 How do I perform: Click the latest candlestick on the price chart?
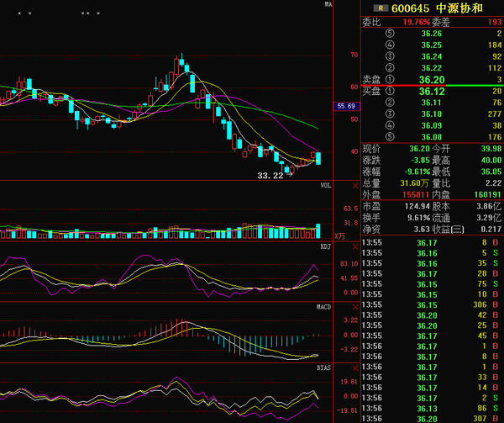318,157
